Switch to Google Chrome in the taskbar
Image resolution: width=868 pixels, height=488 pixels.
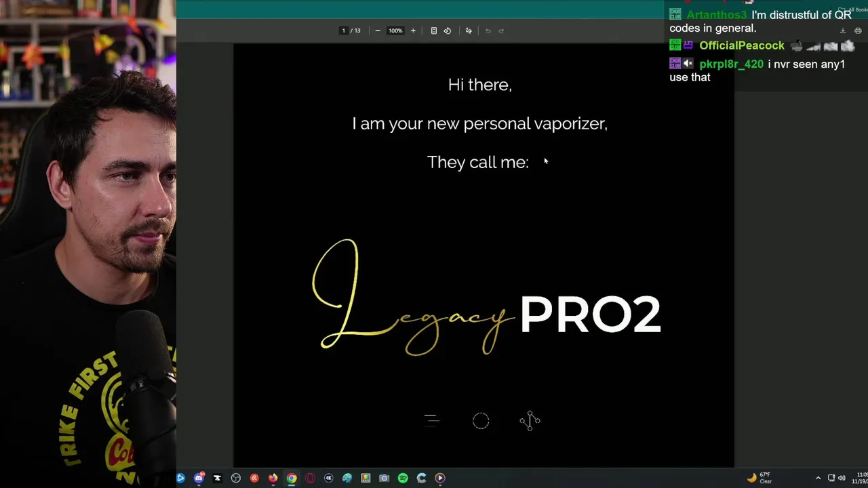[x=292, y=478]
